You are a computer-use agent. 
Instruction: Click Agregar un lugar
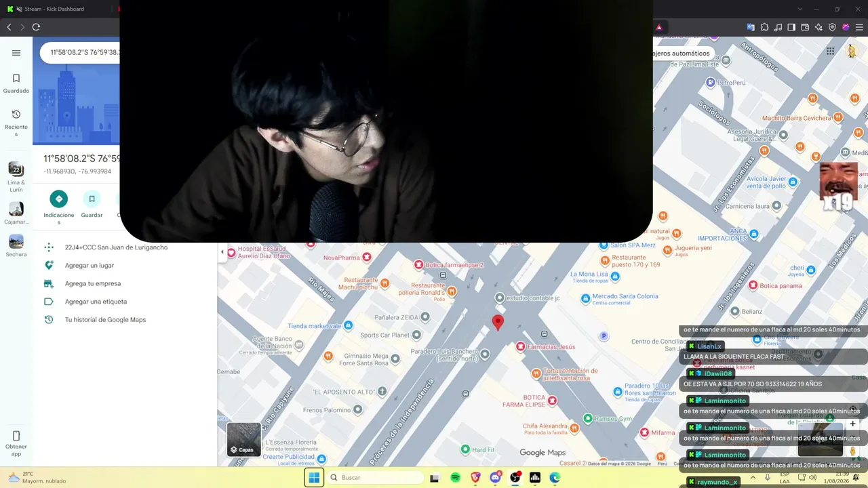click(x=90, y=266)
